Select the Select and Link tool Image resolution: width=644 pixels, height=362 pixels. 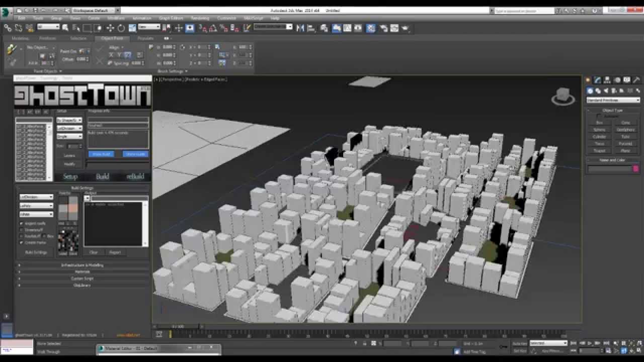(x=8, y=28)
